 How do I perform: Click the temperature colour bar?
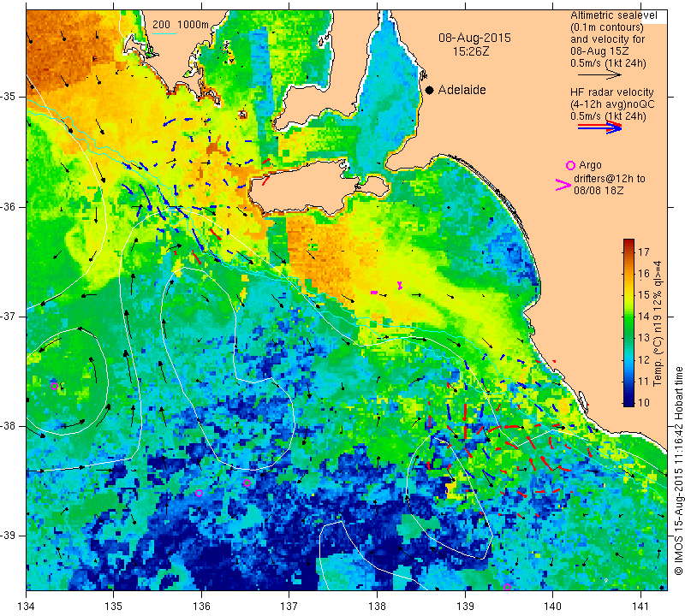[628, 323]
